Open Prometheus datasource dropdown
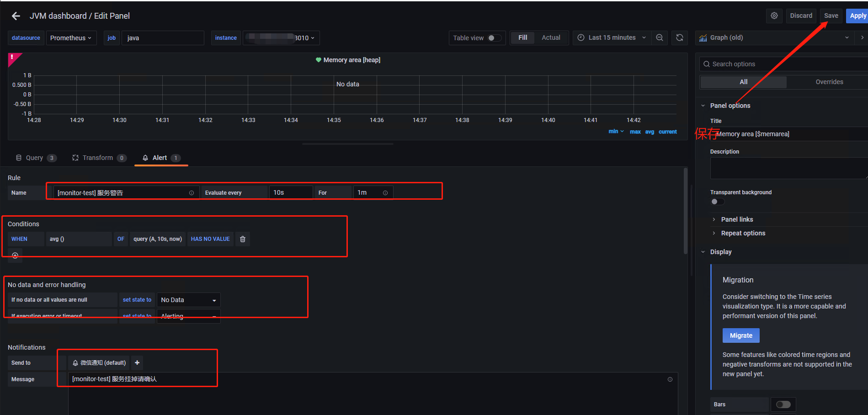The image size is (868, 415). click(x=71, y=38)
